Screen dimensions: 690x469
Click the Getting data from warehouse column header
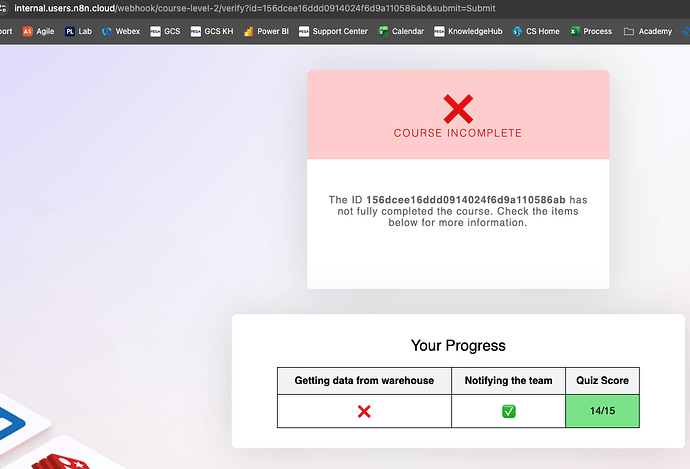tap(364, 381)
